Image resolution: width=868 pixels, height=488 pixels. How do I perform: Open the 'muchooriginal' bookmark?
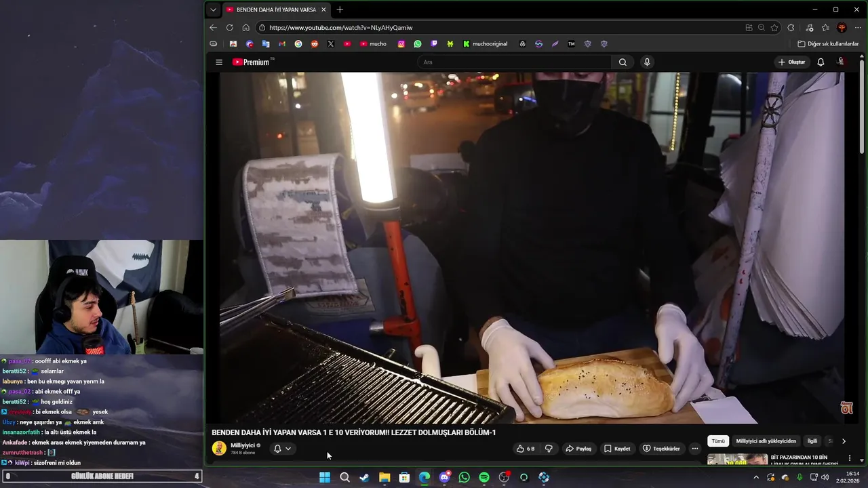(485, 44)
